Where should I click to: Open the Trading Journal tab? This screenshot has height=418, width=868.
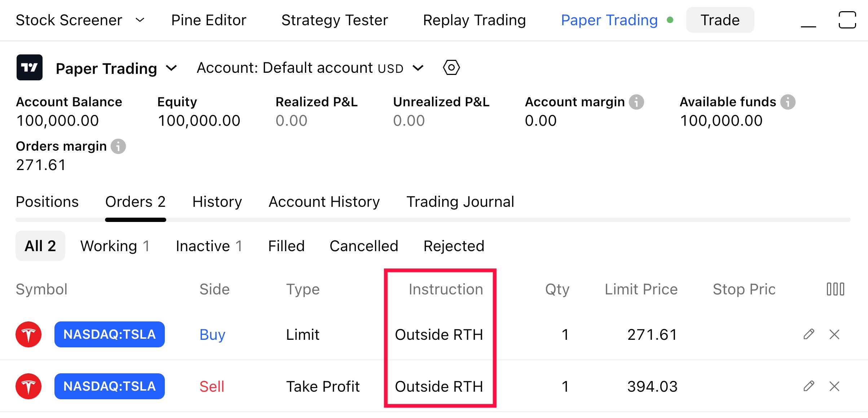[x=460, y=202]
